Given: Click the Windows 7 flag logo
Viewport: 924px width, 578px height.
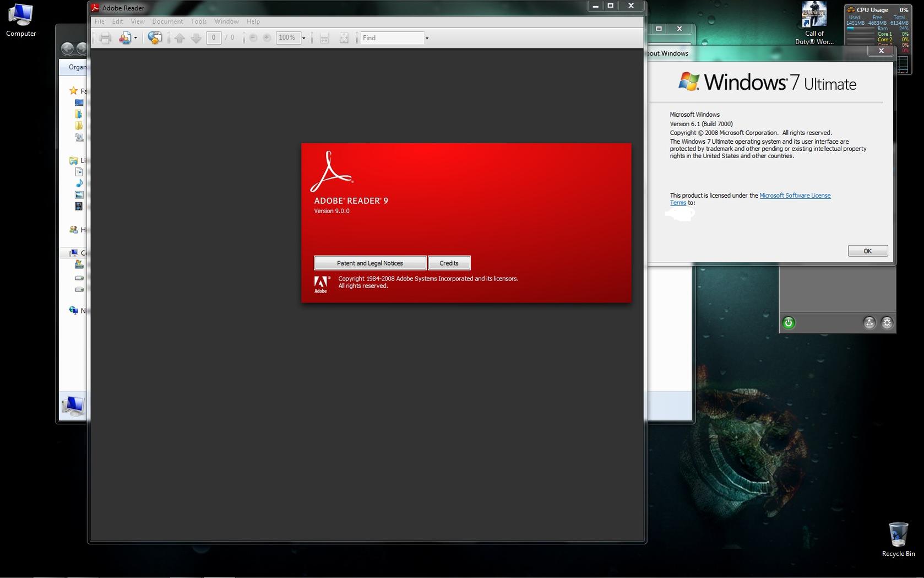Looking at the screenshot, I should [x=688, y=82].
